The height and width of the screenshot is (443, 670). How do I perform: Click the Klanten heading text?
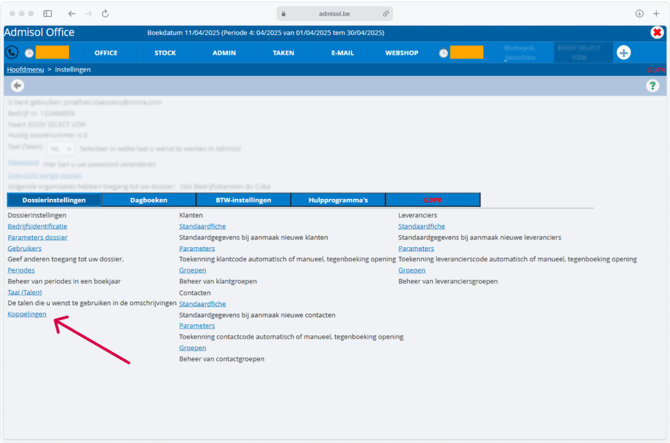click(x=191, y=215)
